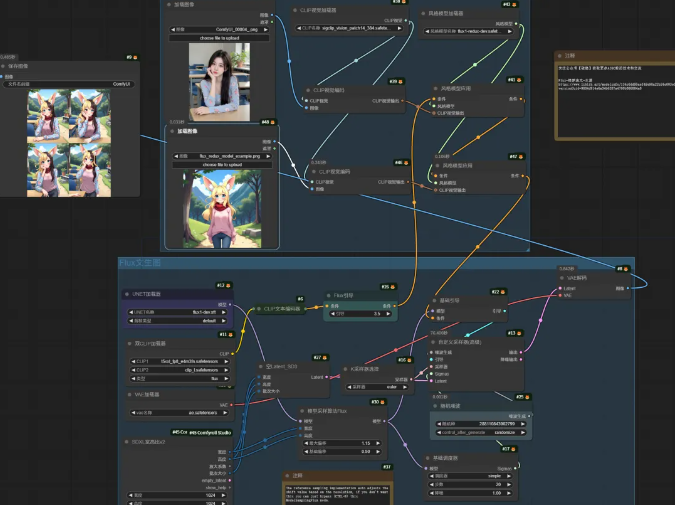Click choose file to upload under ComfyUI_00004 image
This screenshot has width=675, height=505.
click(x=219, y=38)
